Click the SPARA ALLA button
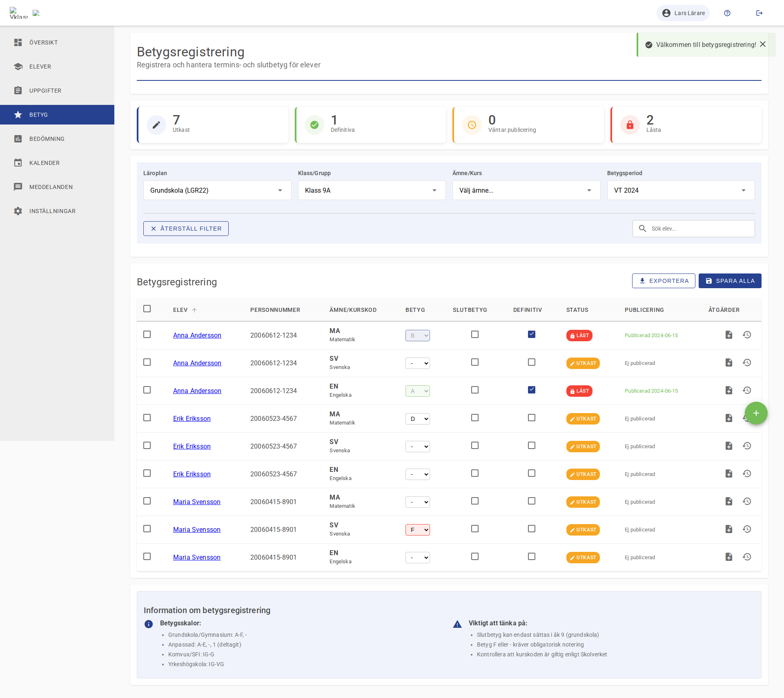Screen dimensions: 784x698 point(730,281)
